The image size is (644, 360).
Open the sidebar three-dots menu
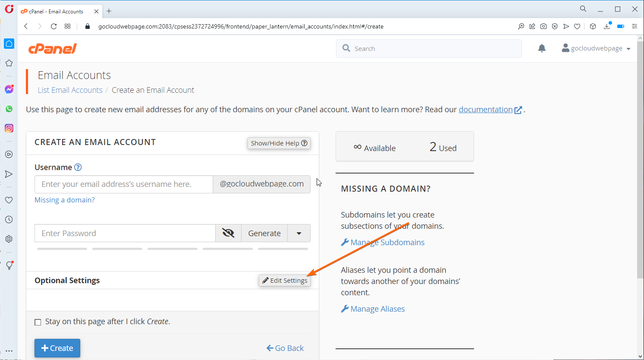coord(9,351)
